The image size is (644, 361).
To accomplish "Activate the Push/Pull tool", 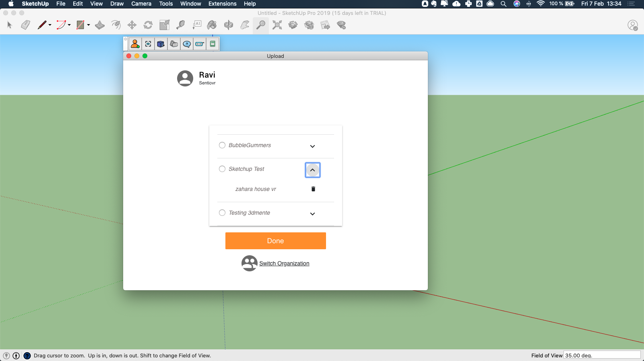I will (100, 25).
